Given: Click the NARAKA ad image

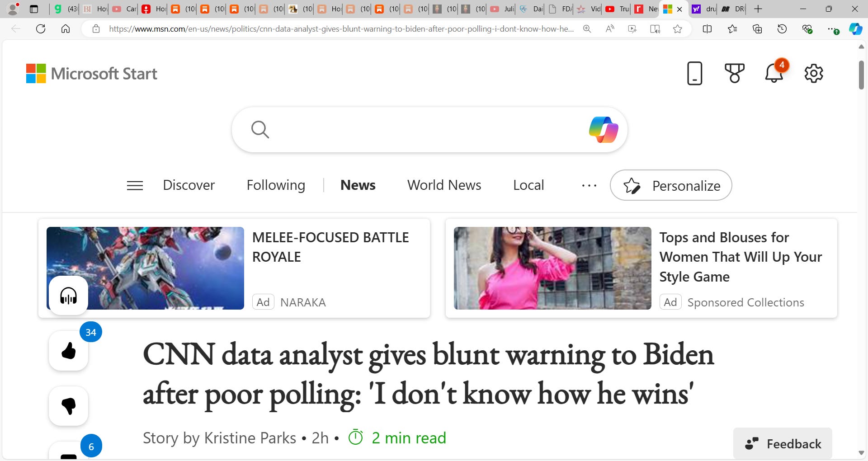Looking at the screenshot, I should 145,268.
